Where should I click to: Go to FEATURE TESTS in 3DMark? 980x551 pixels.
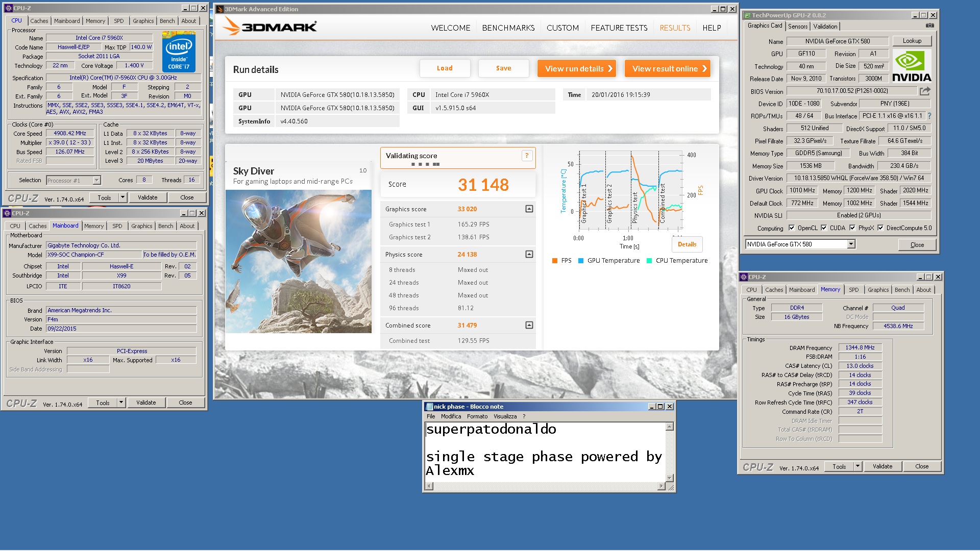619,28
